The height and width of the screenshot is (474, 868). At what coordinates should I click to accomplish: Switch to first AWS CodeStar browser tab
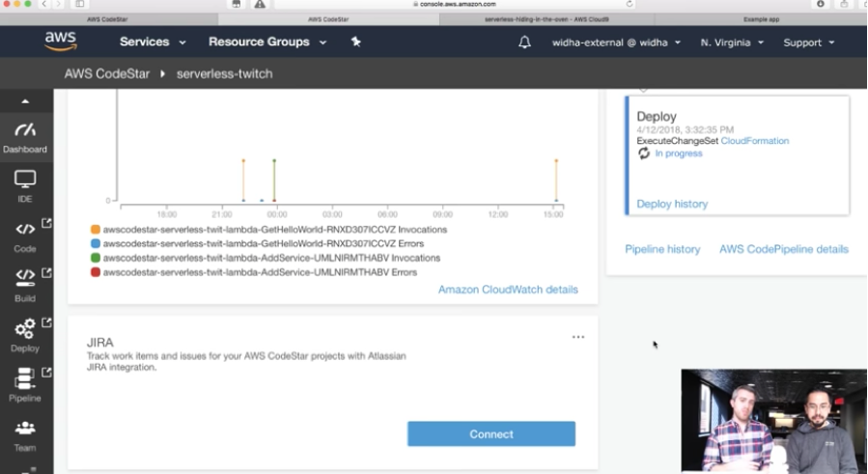pos(108,19)
